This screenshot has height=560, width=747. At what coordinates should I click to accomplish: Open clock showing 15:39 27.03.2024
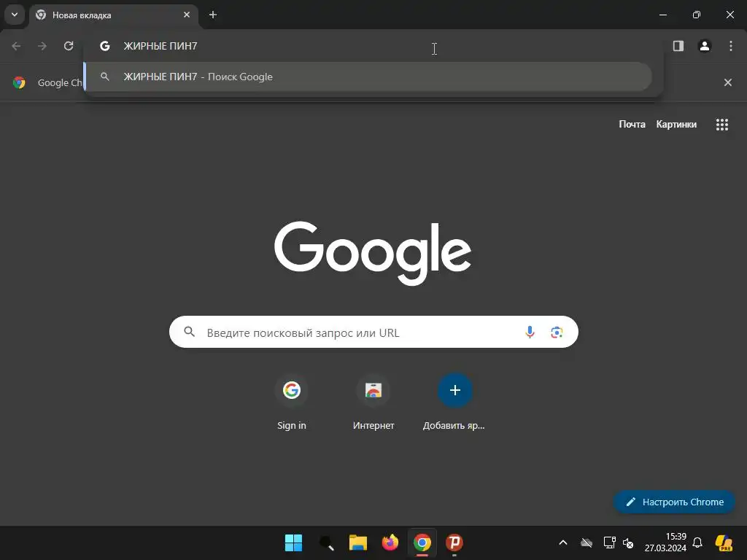[665, 542]
